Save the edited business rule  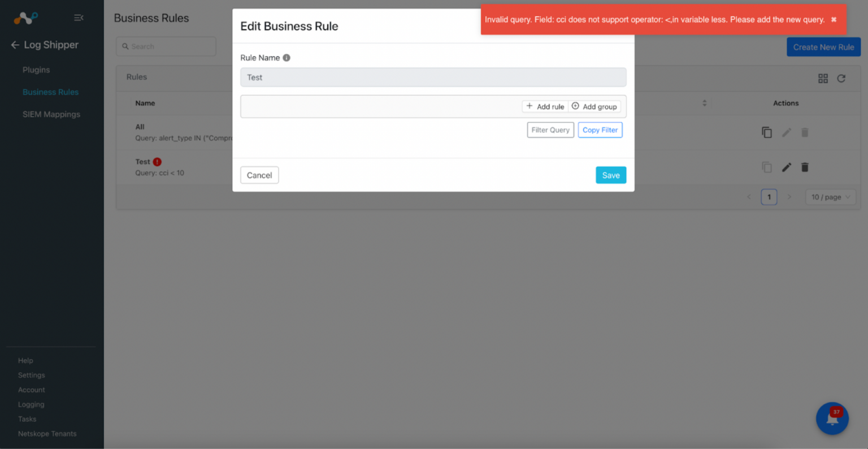611,175
